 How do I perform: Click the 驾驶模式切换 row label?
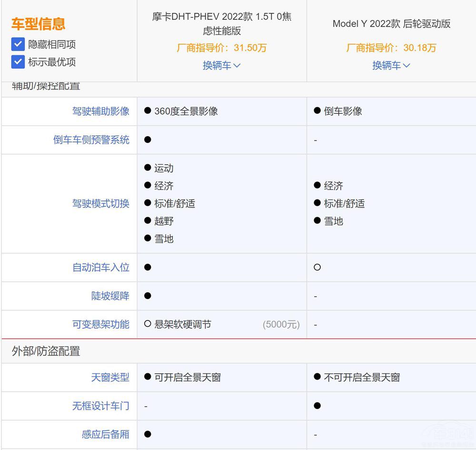pos(100,204)
